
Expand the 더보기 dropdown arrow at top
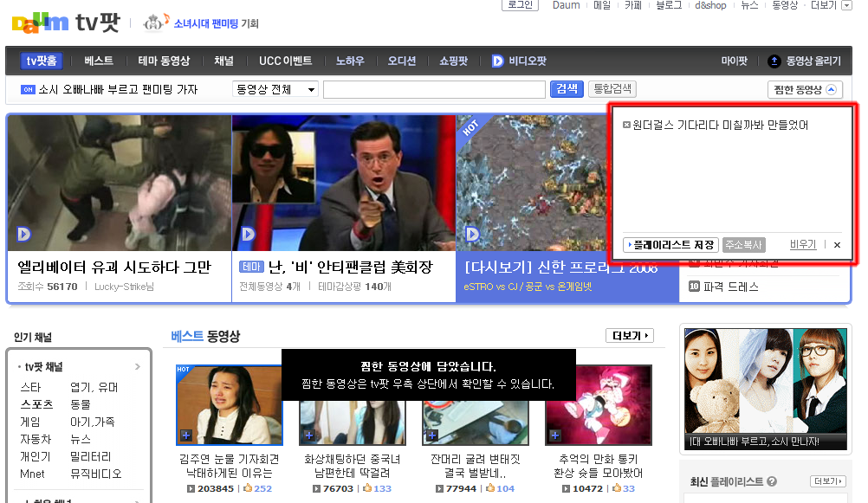tap(846, 5)
